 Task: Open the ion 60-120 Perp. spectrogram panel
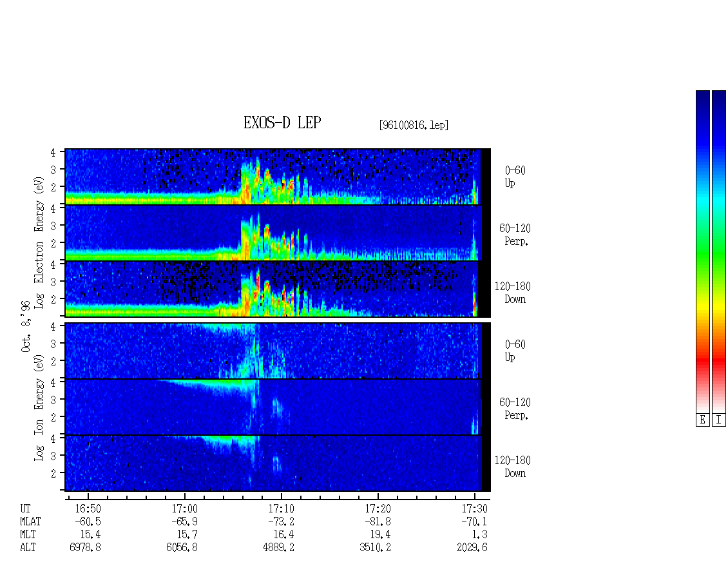tap(278, 407)
